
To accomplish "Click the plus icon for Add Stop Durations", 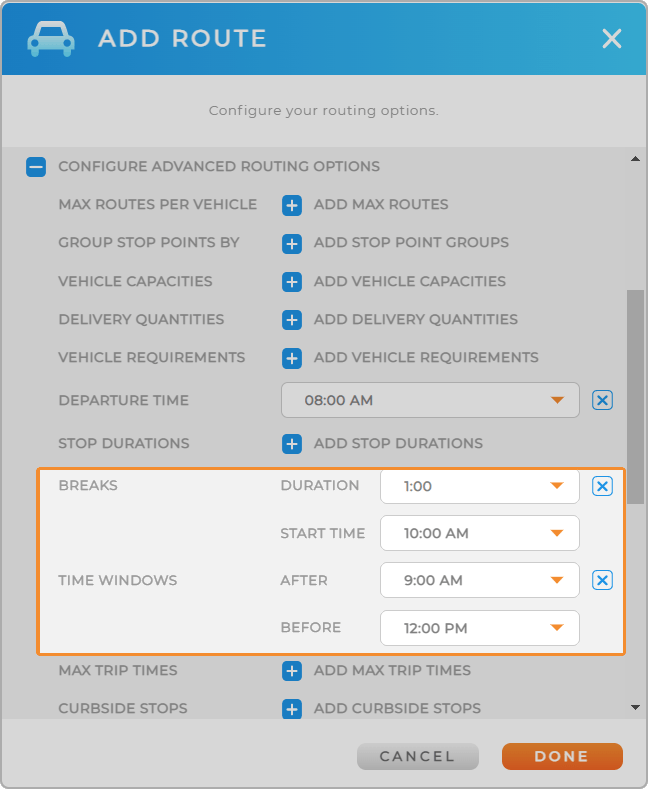I will point(292,444).
